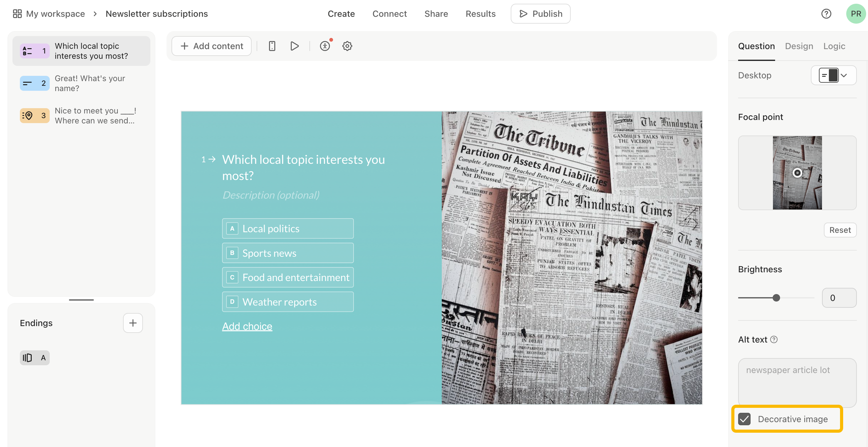Click the Food and entertainment choice
Viewport: 868px width, 447px height.
[287, 277]
